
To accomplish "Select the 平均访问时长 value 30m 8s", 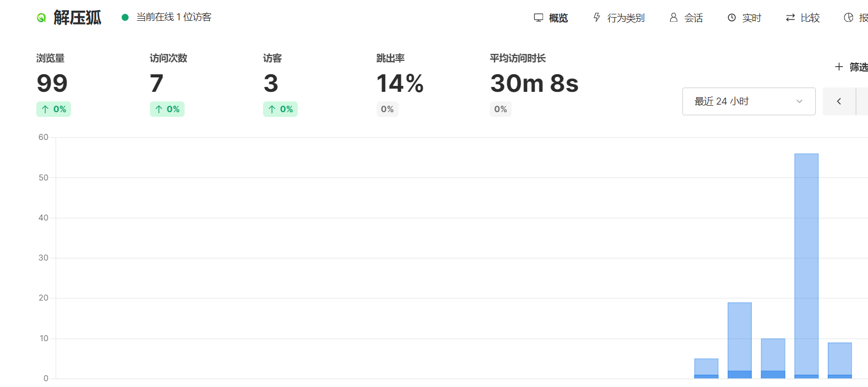I will tap(534, 83).
